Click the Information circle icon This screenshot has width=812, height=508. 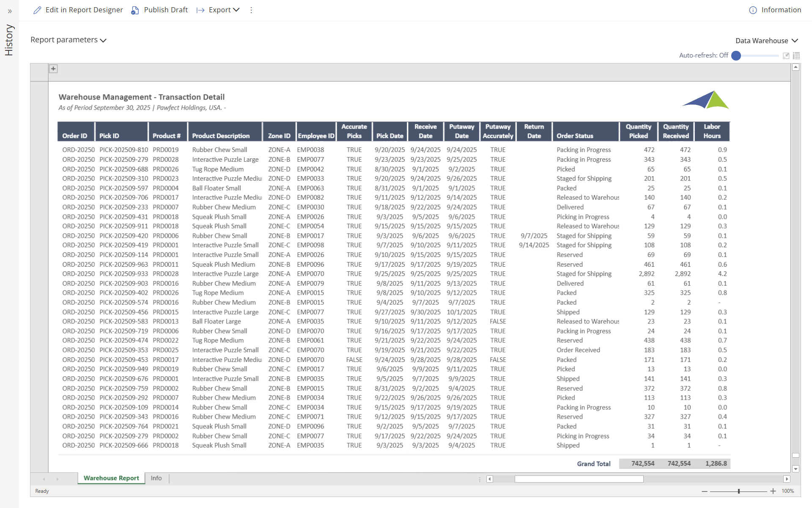pyautogui.click(x=753, y=10)
